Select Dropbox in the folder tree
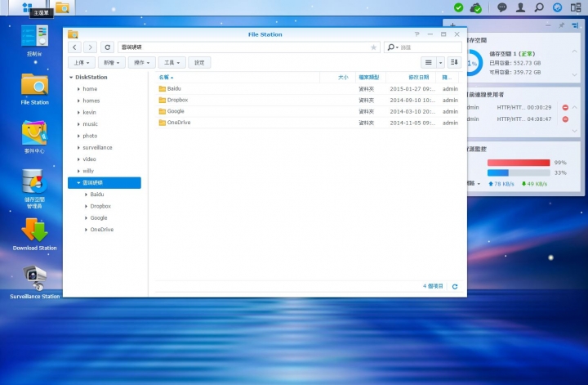The width and height of the screenshot is (588, 385). coord(100,206)
